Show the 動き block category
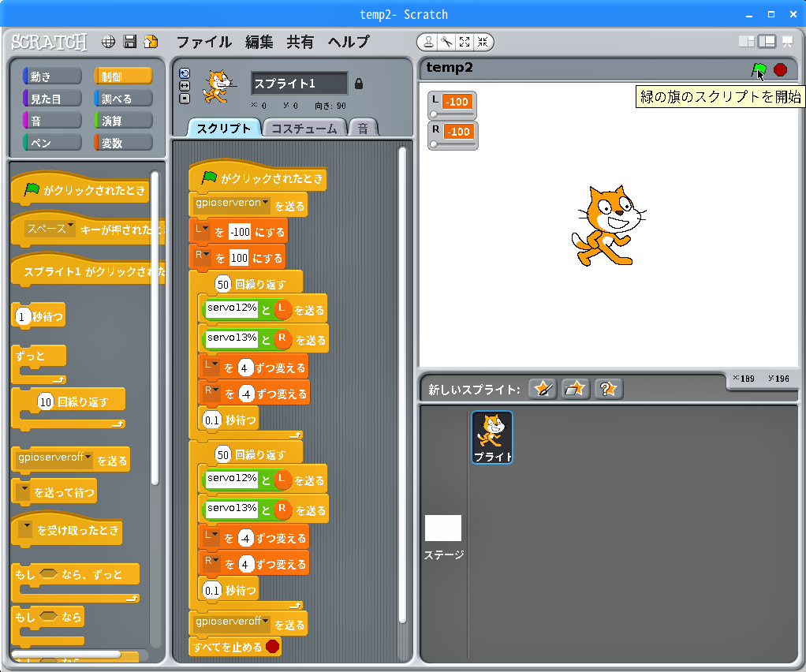The image size is (806, 672). point(52,76)
